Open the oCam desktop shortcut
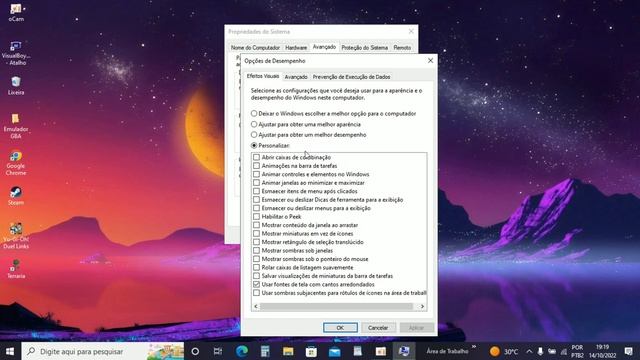Image resolution: width=640 pixels, height=360 pixels. (16, 12)
